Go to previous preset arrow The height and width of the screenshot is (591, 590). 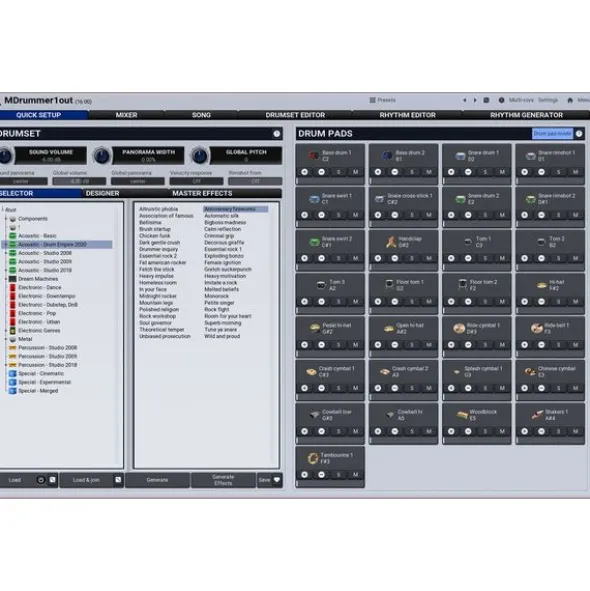coord(464,100)
